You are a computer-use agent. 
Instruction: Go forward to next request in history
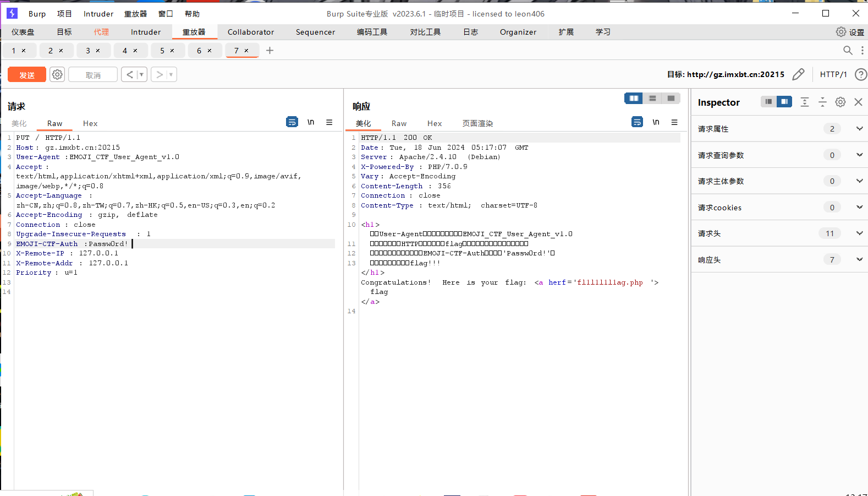pos(160,74)
